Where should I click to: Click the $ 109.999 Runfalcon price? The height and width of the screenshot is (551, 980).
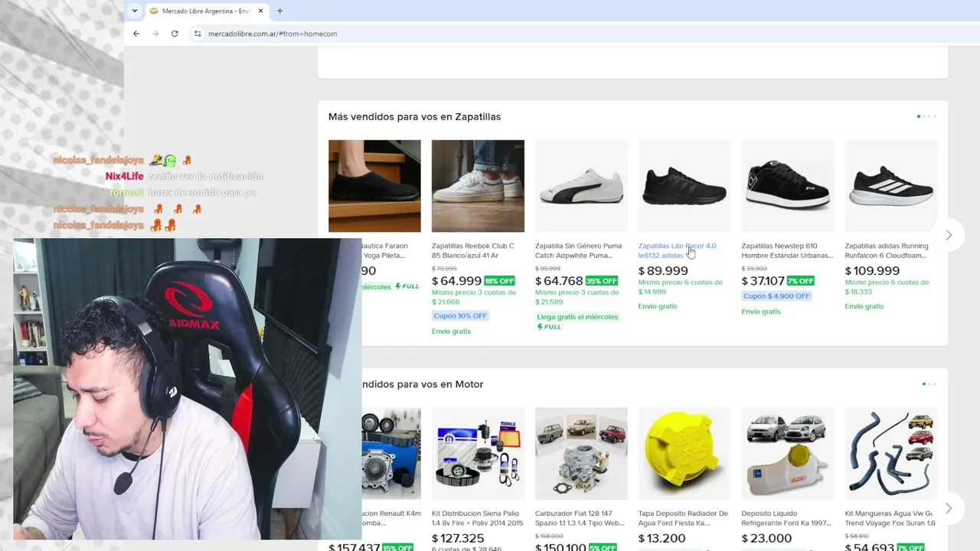tap(873, 271)
